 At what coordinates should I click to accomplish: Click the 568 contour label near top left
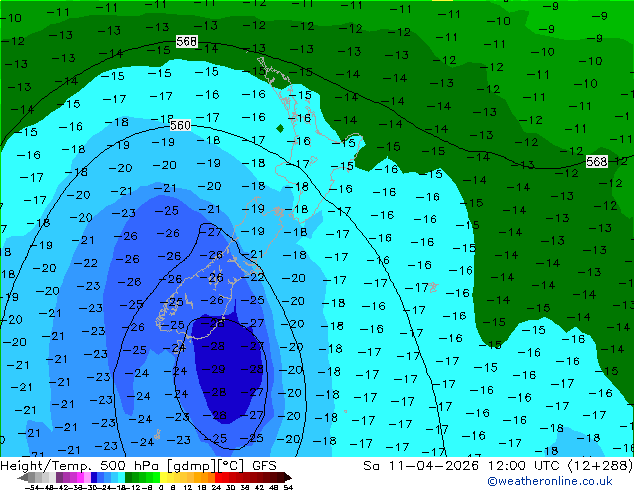click(186, 41)
